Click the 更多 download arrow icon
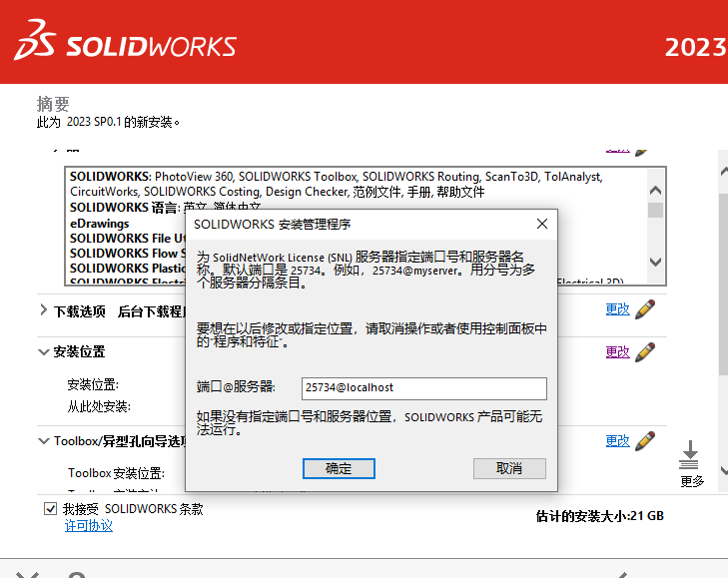 (x=690, y=455)
